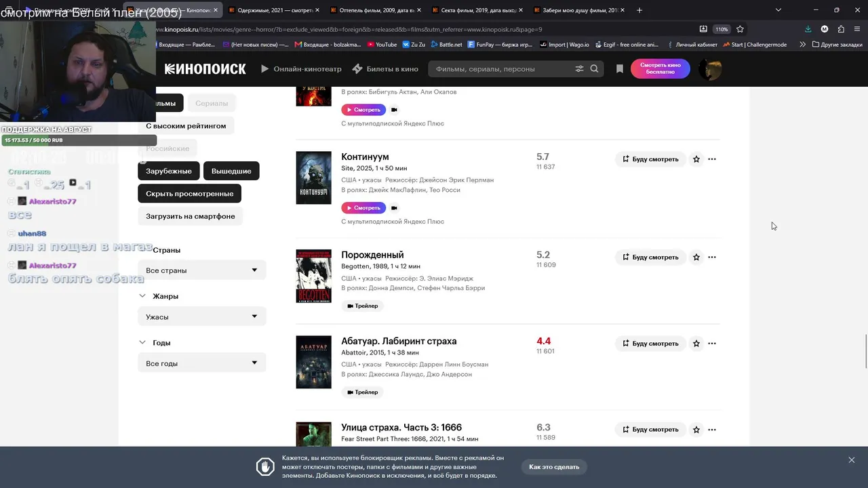Open the Все годы dropdown
This screenshot has height=488, width=868.
202,363
